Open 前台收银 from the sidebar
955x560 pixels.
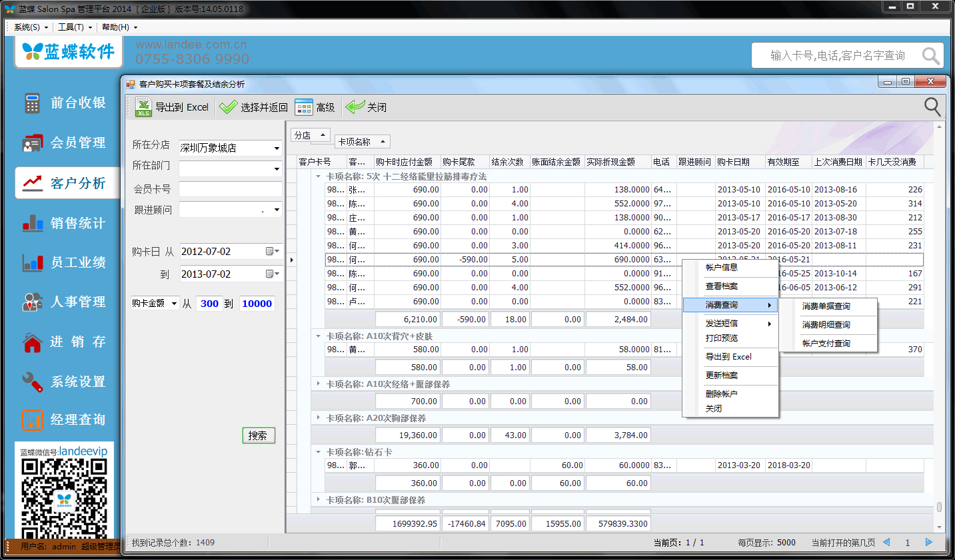click(64, 103)
